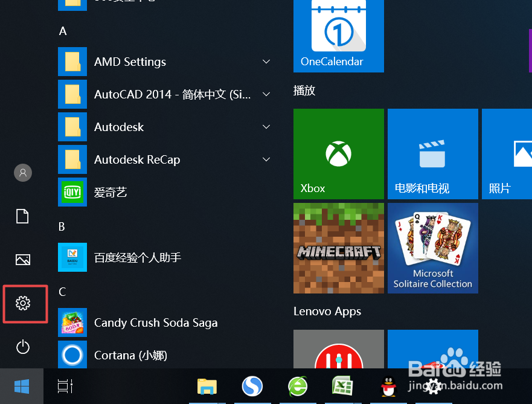
Task: Click the Autodesk ReCap label
Action: 137,159
